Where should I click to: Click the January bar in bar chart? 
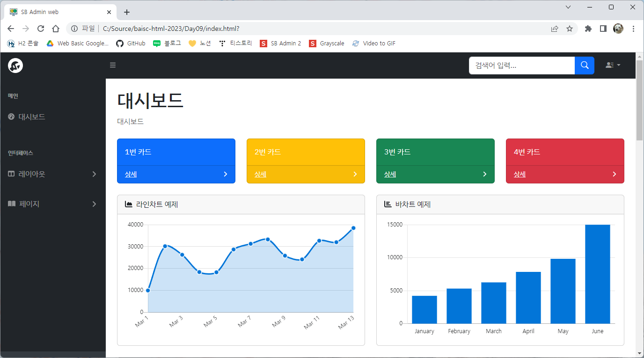click(x=424, y=309)
